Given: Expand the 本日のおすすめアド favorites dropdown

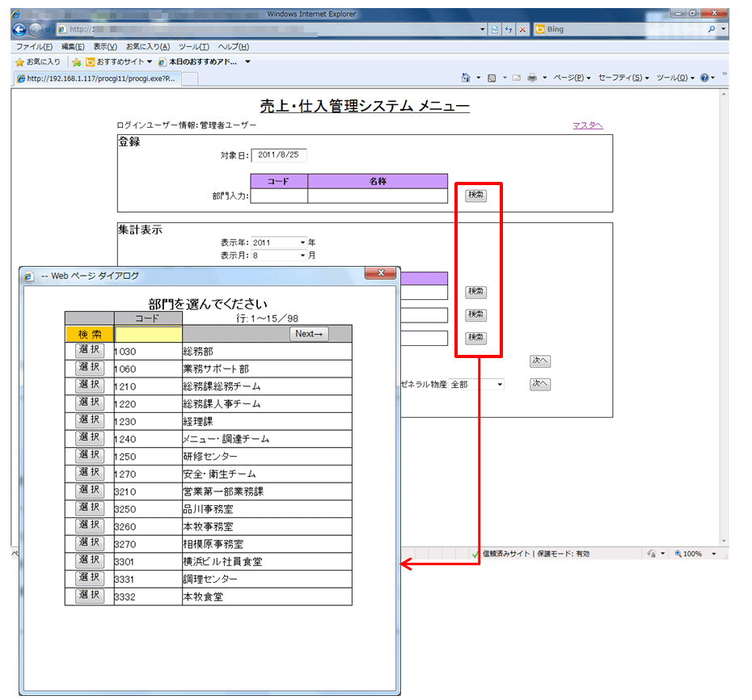Looking at the screenshot, I should (x=247, y=62).
